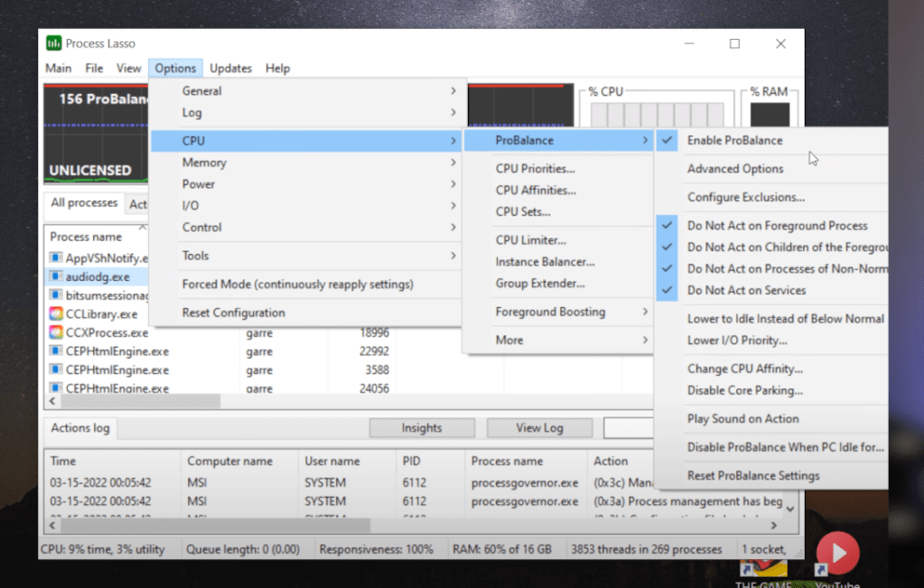Open Group Extender dialog

click(x=558, y=284)
